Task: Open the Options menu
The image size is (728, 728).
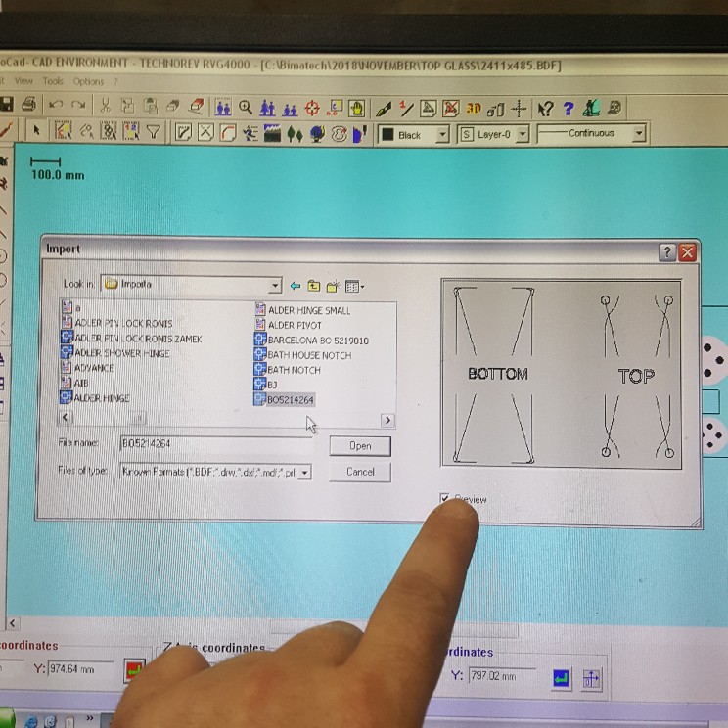Action: point(88,81)
